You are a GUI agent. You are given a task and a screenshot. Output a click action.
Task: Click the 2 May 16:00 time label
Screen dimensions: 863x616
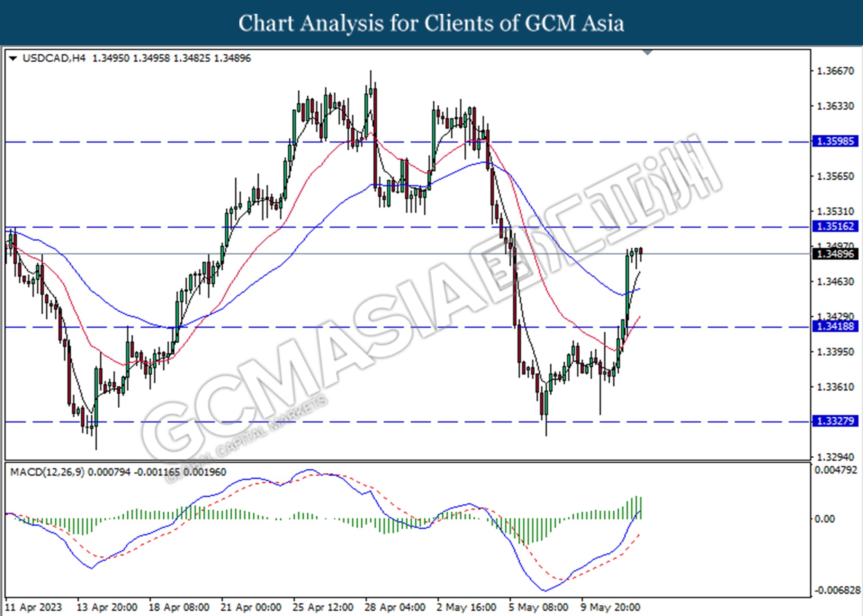point(466,607)
